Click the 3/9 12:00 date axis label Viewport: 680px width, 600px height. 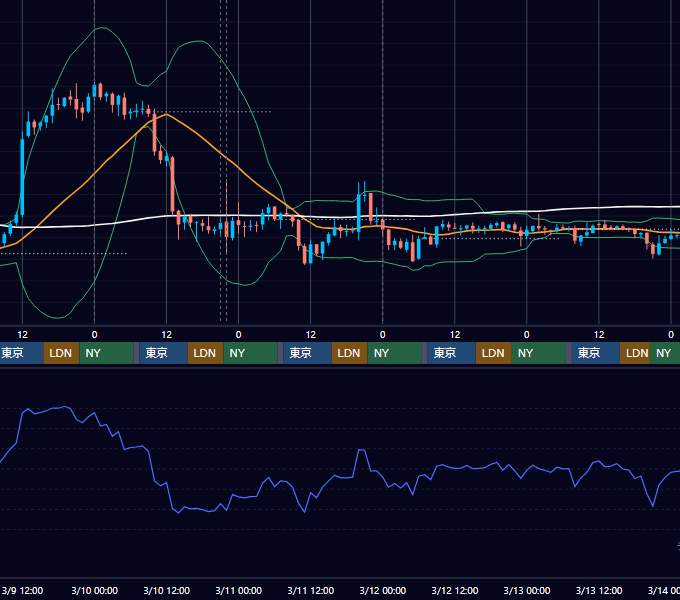coord(22,590)
